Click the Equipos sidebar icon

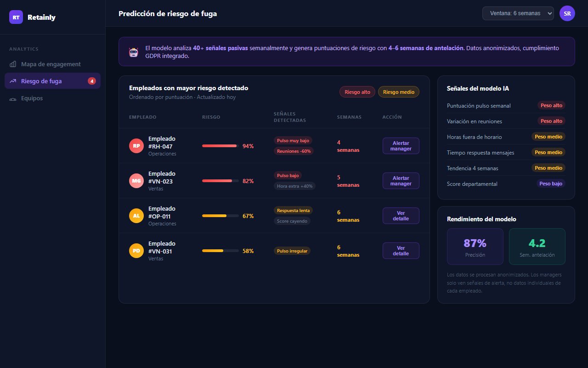13,98
